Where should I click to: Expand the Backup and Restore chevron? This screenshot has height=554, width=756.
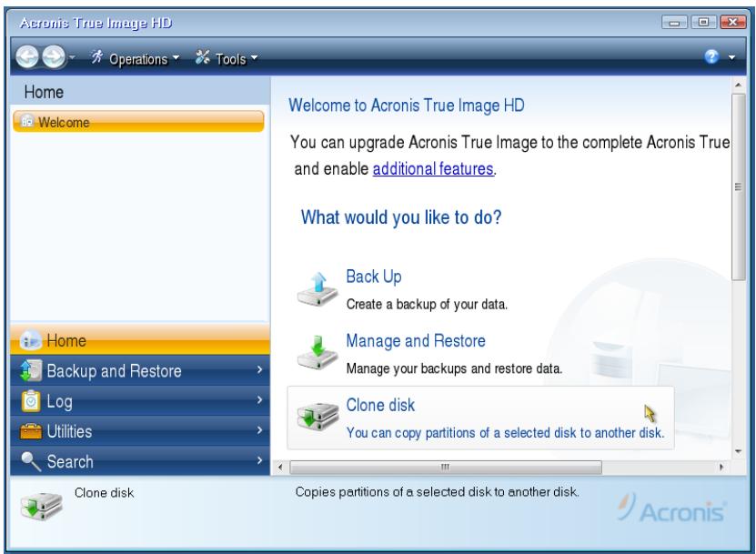pos(259,370)
